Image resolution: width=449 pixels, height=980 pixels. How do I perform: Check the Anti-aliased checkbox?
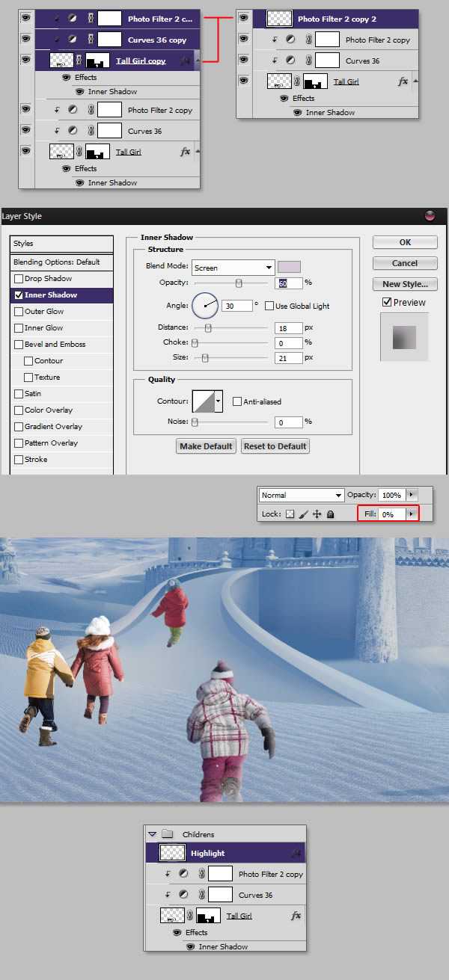coord(236,401)
